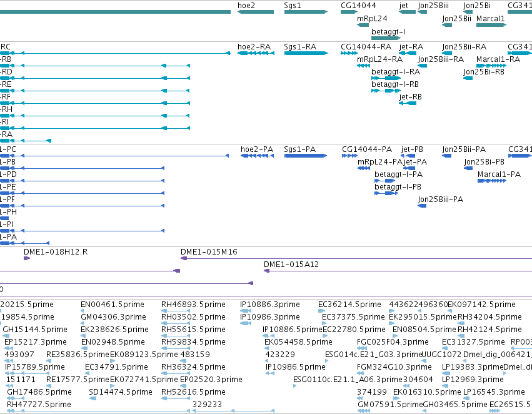Click the betaggt-I-PA protein label
532x414 pixels.
[x=398, y=174]
